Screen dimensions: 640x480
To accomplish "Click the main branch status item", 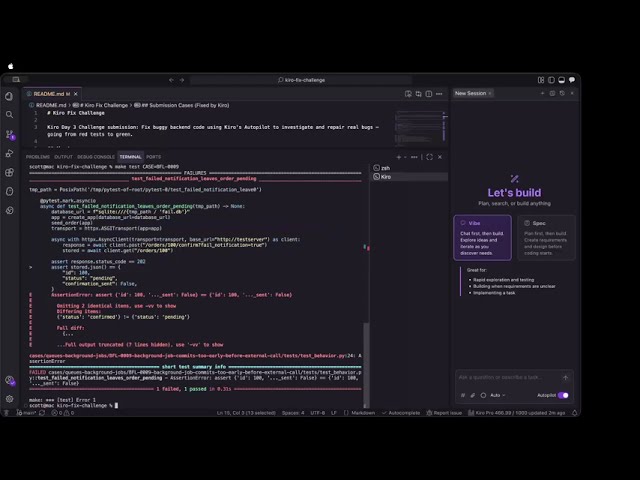I will pos(27,413).
